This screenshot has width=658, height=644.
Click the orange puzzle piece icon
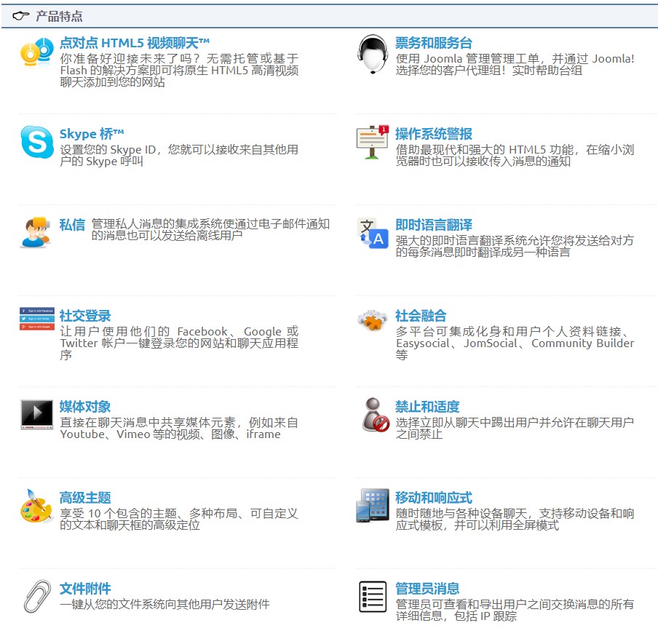pos(372,320)
